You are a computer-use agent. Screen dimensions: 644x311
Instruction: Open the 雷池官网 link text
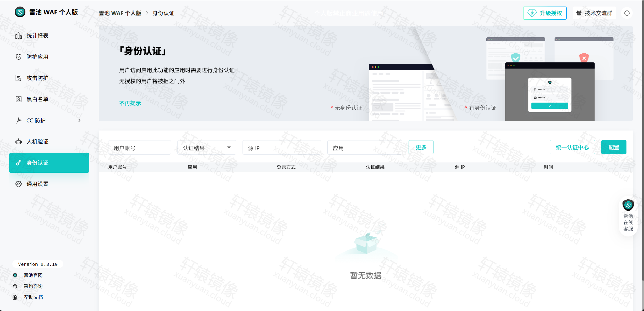[x=33, y=275]
